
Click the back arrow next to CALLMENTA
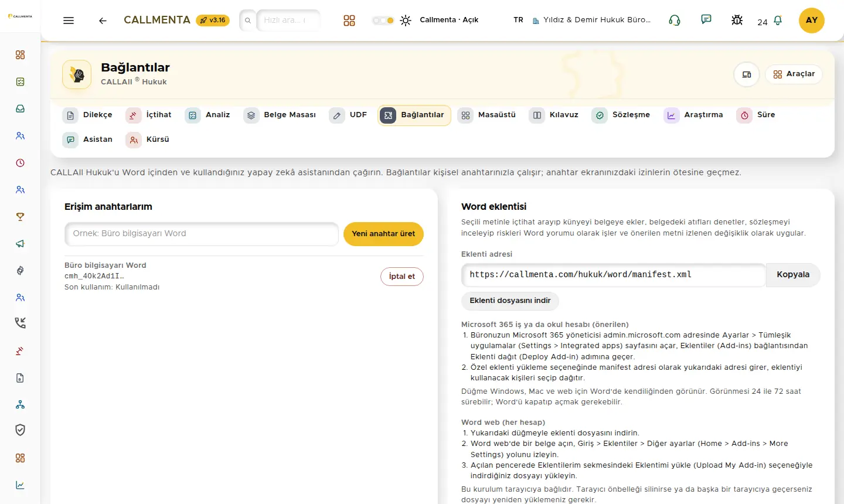tap(103, 21)
